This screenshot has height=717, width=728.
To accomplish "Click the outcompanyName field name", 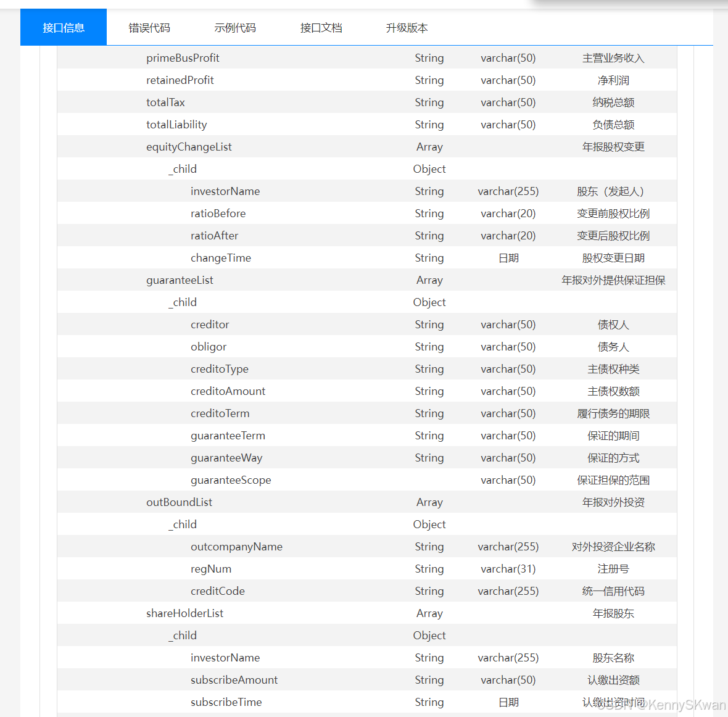I will click(236, 547).
